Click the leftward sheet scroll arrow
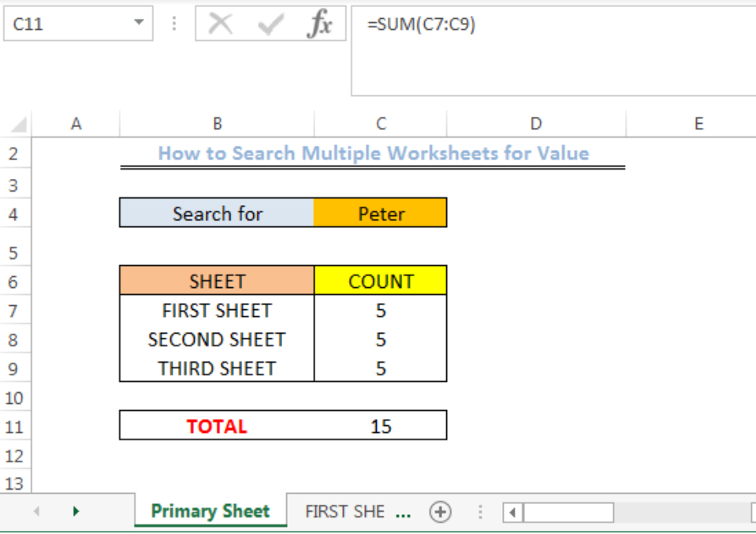The height and width of the screenshot is (534, 756). [x=37, y=511]
